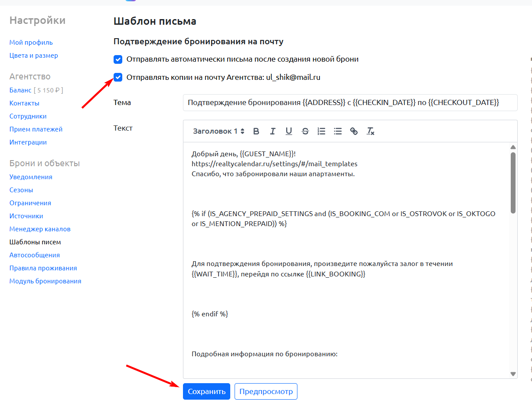This screenshot has height=404, width=532.
Task: Click 'Подробная информация по бронированию:' line
Action: pyautogui.click(x=264, y=354)
